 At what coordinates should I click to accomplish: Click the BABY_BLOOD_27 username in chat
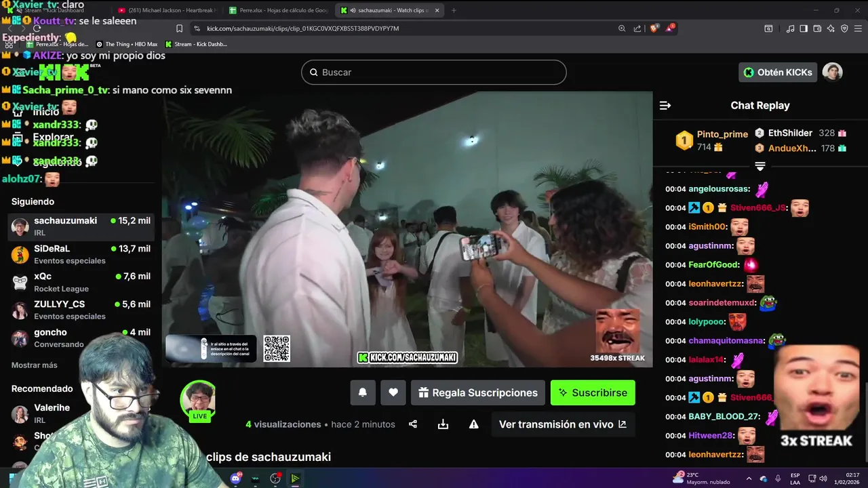click(724, 417)
